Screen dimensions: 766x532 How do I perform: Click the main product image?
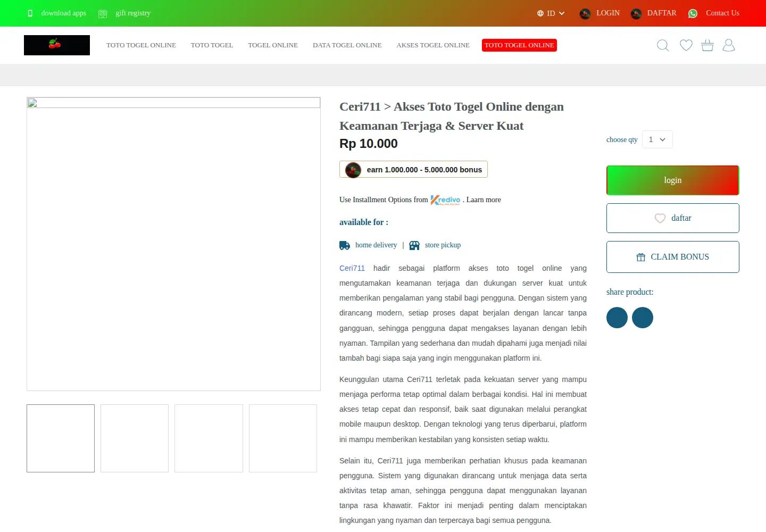(x=173, y=244)
